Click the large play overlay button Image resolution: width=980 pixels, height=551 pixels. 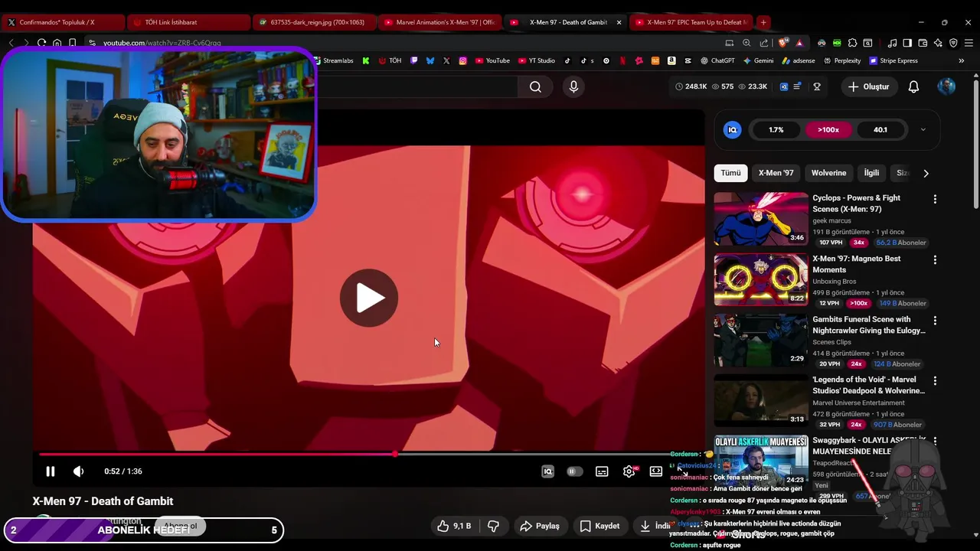pos(369,298)
